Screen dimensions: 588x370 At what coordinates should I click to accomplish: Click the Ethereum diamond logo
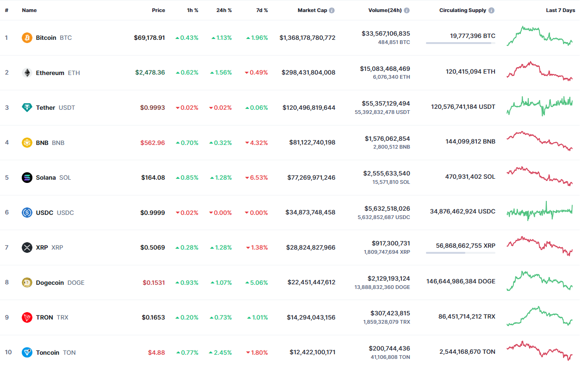click(x=27, y=73)
